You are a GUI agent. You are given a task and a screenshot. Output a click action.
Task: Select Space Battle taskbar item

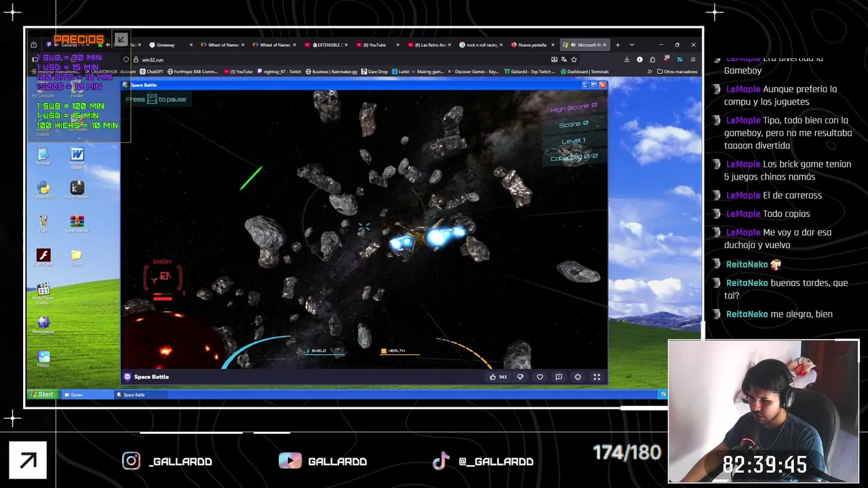pos(141,394)
